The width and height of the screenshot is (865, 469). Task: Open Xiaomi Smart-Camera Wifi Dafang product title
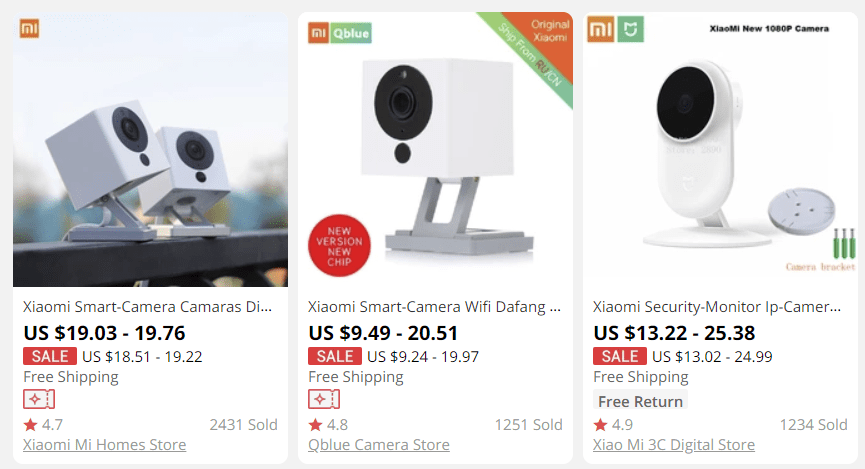[x=434, y=307]
